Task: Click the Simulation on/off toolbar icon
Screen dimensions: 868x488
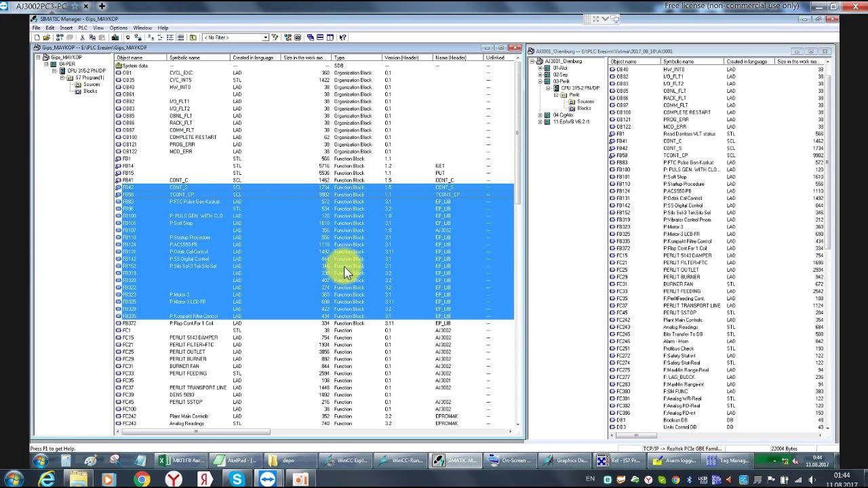Action: (298, 37)
